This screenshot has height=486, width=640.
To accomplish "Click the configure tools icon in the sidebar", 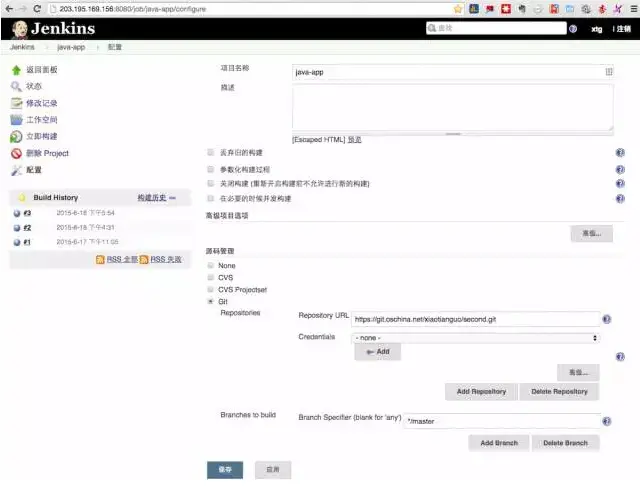I will click(16, 170).
